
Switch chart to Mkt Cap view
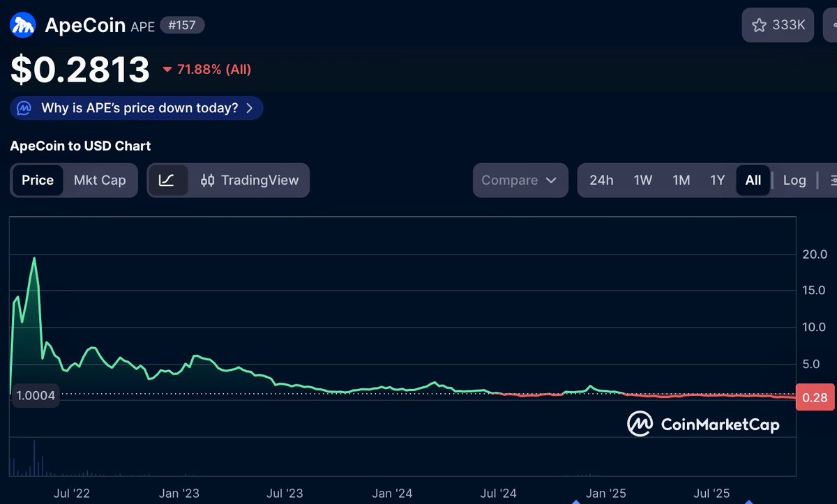[x=100, y=180]
